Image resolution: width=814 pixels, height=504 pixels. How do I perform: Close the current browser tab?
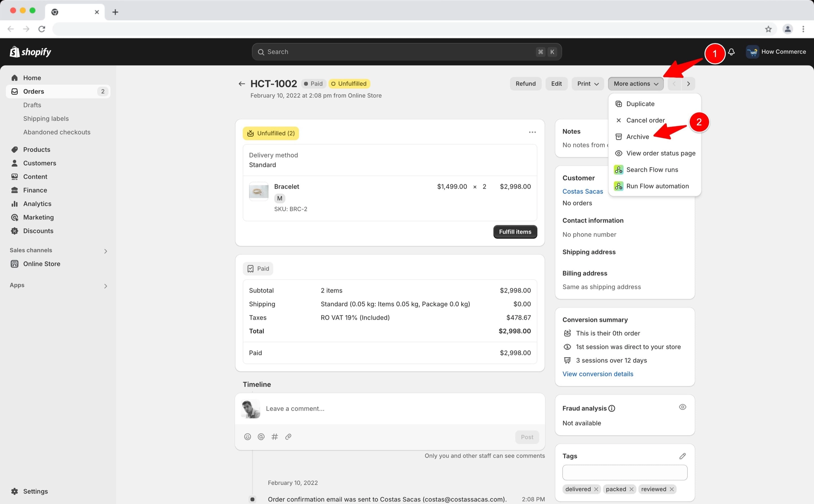pos(97,12)
